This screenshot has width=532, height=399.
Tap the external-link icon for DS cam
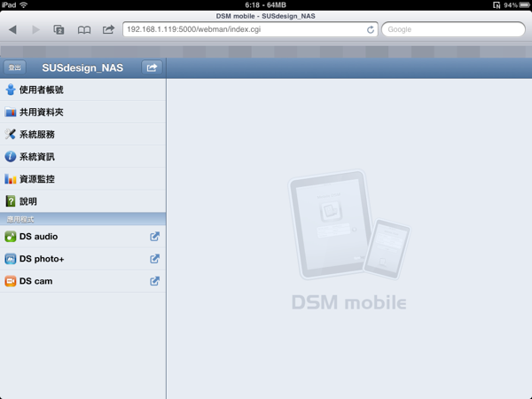point(154,281)
